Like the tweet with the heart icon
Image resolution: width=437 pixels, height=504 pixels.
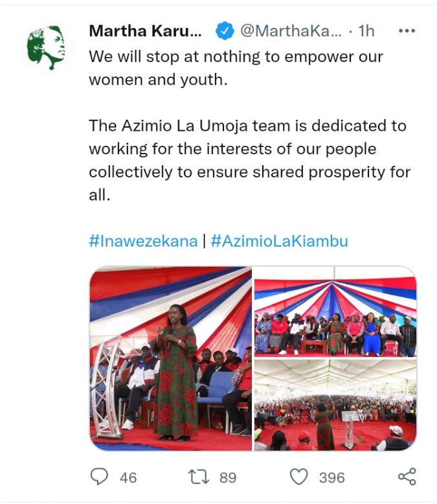click(x=299, y=476)
